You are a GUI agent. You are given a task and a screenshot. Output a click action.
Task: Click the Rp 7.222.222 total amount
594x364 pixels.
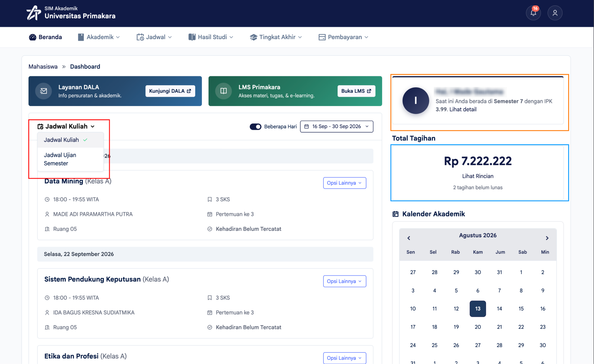pyautogui.click(x=478, y=161)
